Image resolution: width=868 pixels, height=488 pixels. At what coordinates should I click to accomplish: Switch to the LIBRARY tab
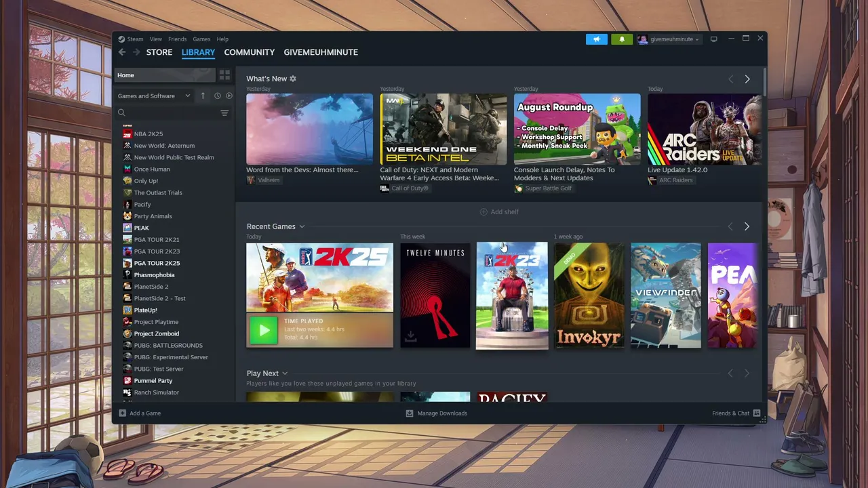[x=198, y=52]
